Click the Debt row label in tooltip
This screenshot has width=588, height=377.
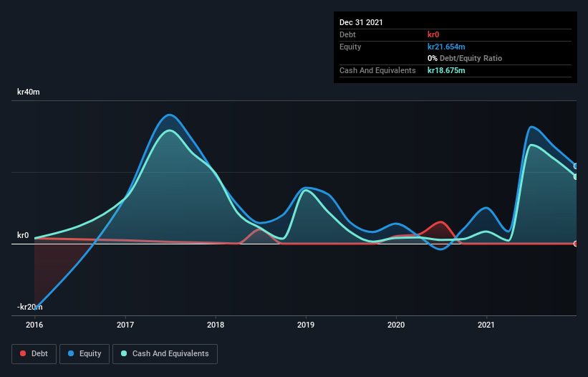(x=347, y=34)
